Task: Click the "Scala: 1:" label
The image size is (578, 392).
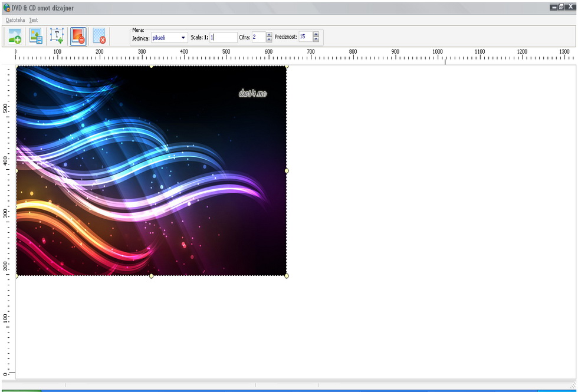Action: point(199,37)
